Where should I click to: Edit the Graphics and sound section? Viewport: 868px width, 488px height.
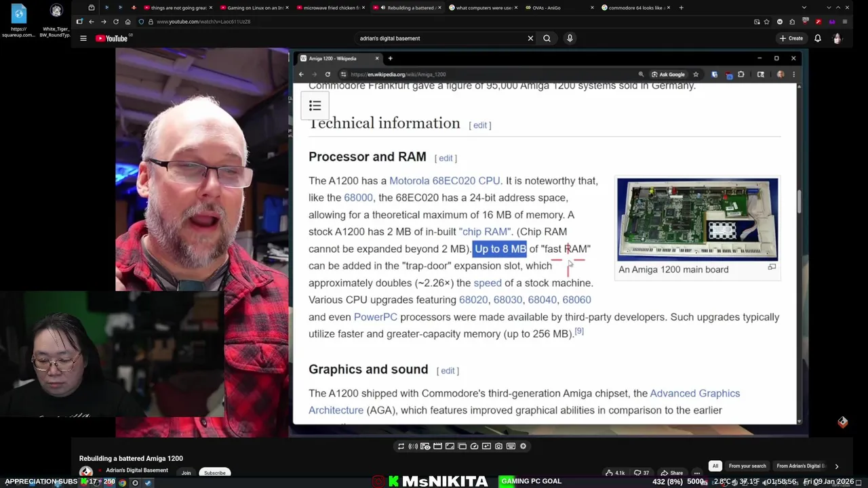coord(448,371)
